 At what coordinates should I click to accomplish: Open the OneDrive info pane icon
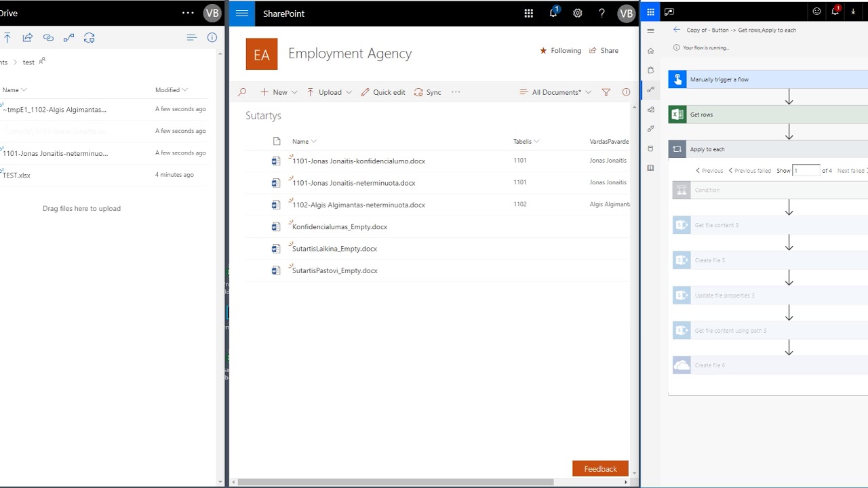pos(212,38)
